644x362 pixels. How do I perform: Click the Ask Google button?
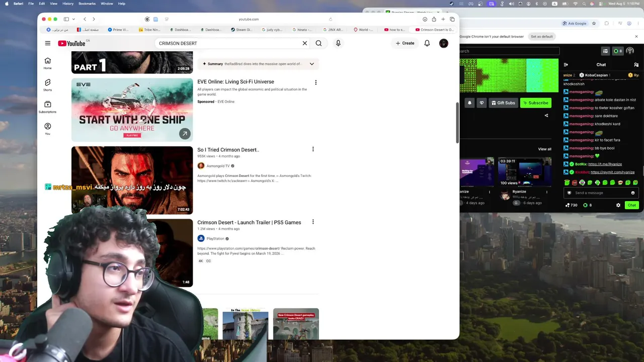(x=575, y=23)
